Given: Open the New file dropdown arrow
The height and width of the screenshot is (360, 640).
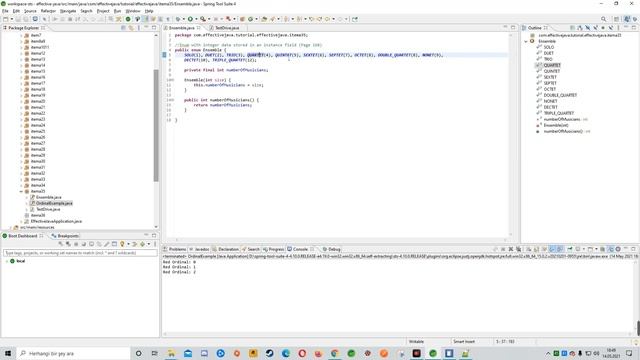Looking at the screenshot, I should coord(12,19).
